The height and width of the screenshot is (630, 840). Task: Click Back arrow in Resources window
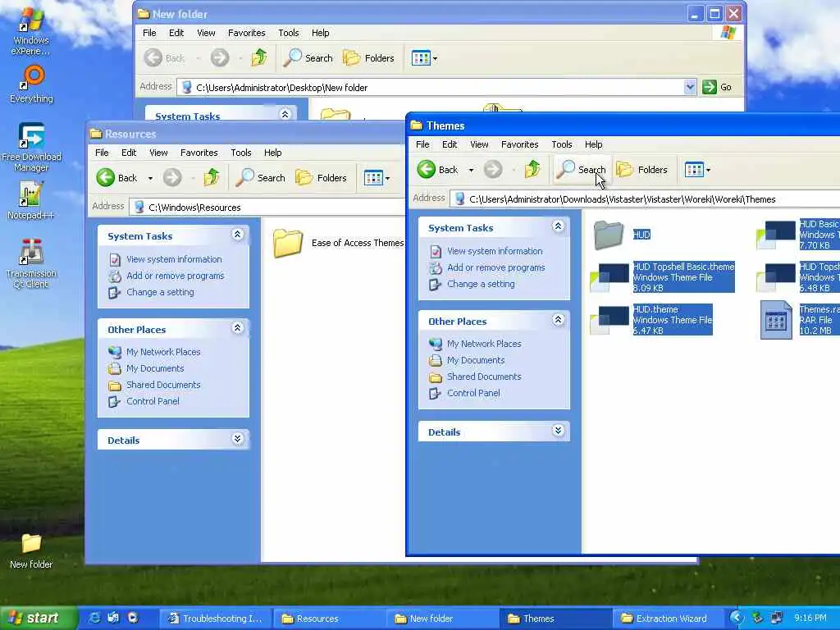[116, 178]
